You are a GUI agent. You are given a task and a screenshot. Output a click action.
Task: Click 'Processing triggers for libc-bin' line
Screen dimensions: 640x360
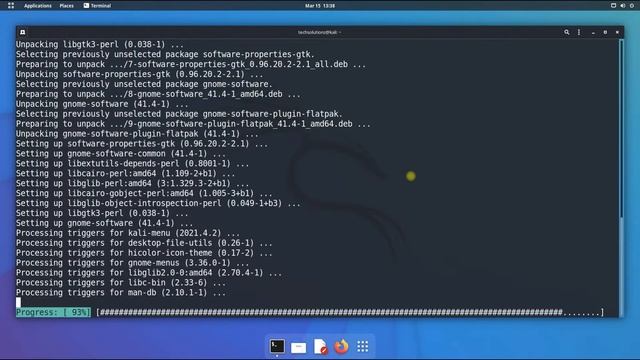pyautogui.click(x=121, y=282)
